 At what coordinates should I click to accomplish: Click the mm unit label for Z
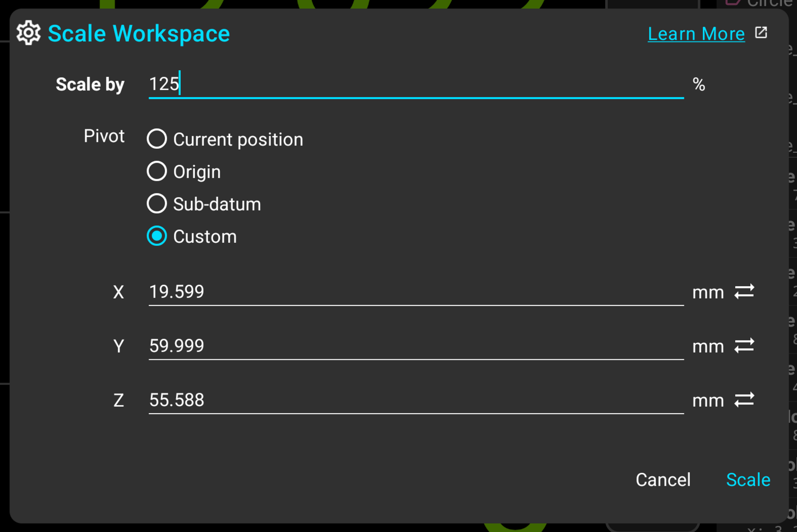click(708, 401)
